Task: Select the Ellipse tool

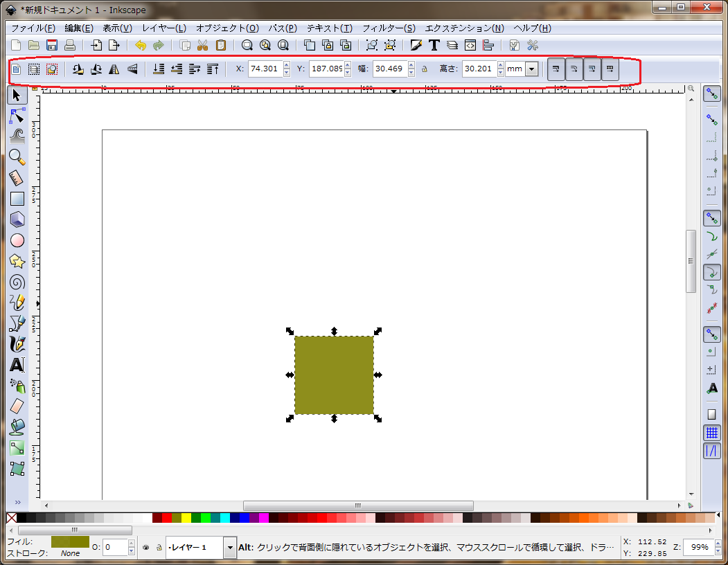Action: coord(17,240)
